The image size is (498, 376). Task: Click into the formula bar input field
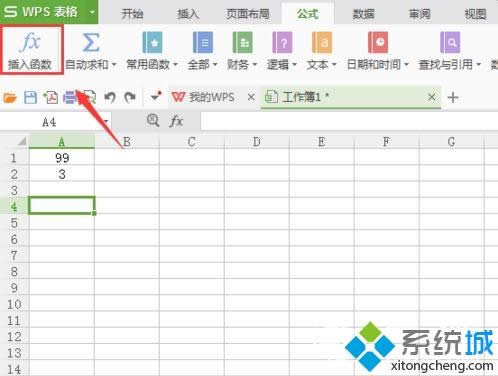pyautogui.click(x=349, y=121)
